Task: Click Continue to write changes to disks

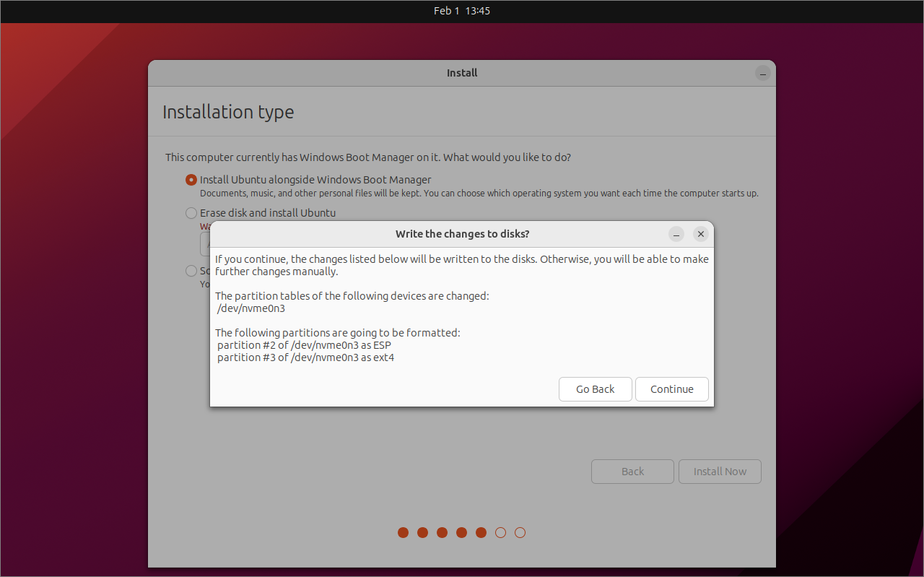Action: point(671,389)
